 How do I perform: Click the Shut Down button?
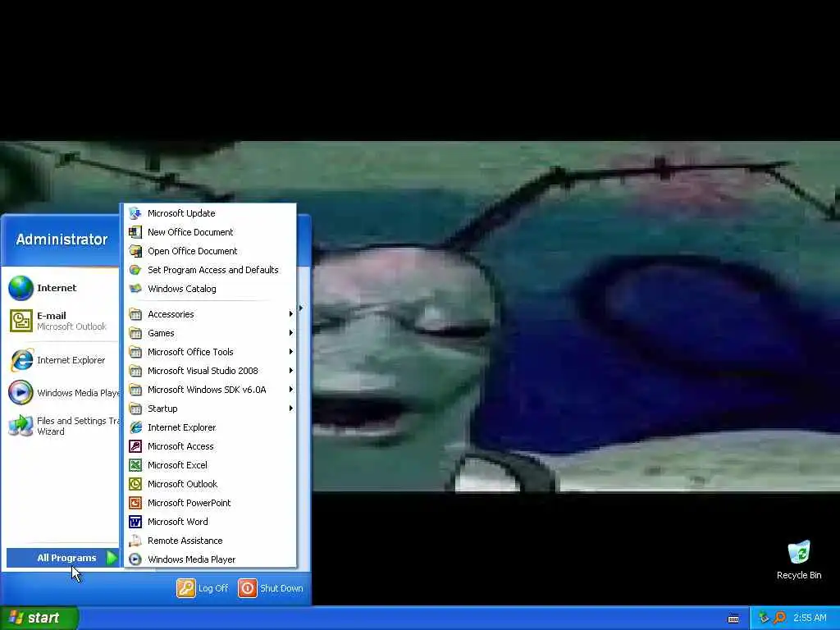pos(271,588)
